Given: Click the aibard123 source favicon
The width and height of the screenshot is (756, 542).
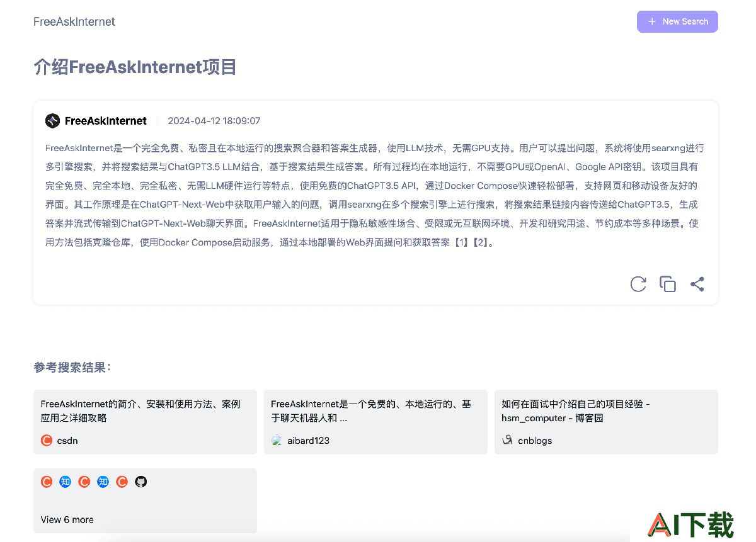Looking at the screenshot, I should click(277, 441).
